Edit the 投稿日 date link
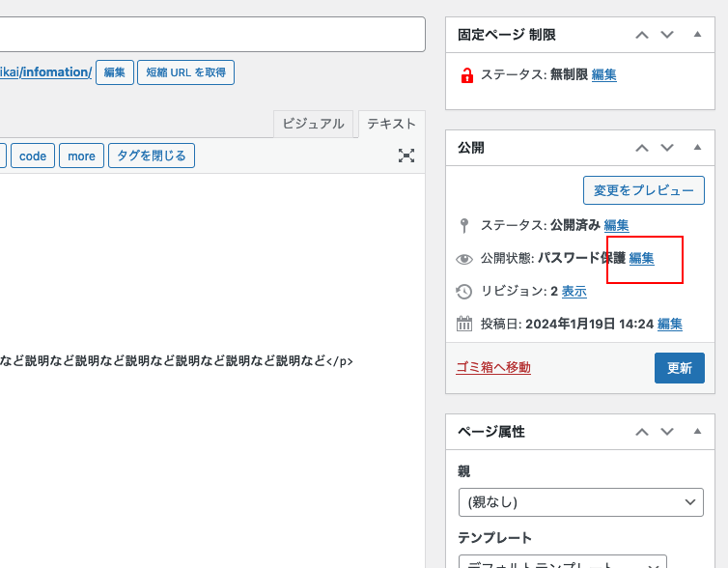 pos(669,324)
